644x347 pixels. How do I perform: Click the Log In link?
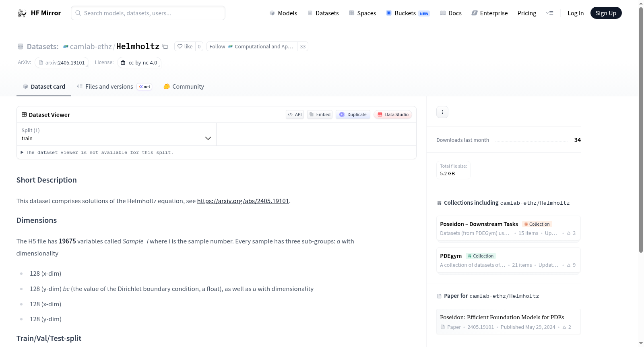pos(576,13)
